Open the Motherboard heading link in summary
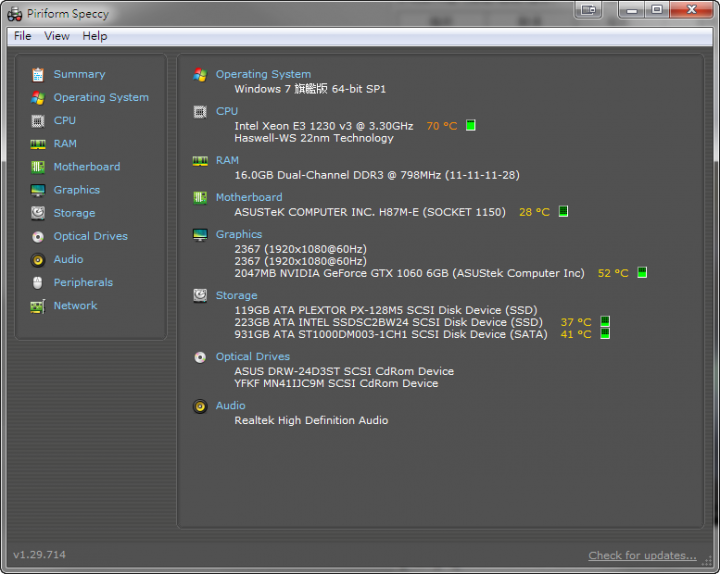The height and width of the screenshot is (574, 720). [x=249, y=197]
